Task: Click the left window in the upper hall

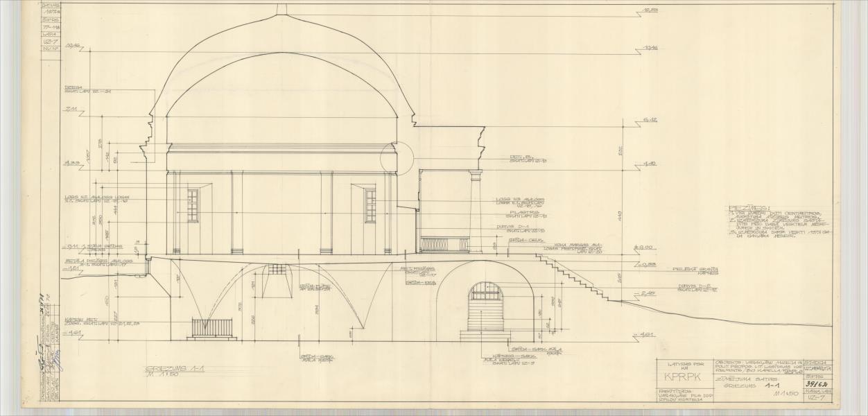Action: pos(193,205)
